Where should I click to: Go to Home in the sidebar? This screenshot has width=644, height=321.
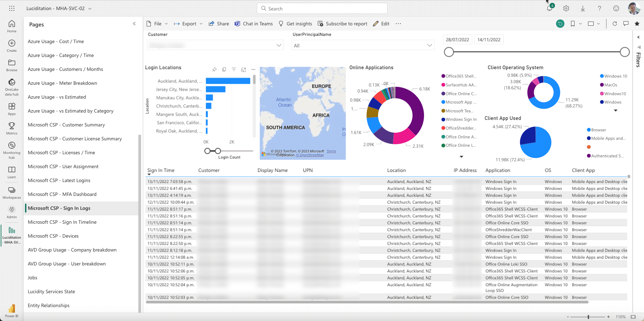tap(12, 26)
